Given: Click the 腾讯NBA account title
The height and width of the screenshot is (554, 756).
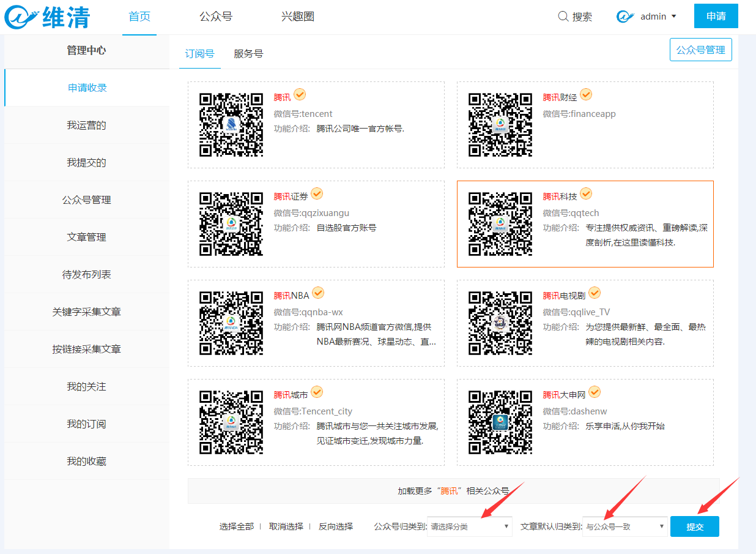Looking at the screenshot, I should [292, 296].
